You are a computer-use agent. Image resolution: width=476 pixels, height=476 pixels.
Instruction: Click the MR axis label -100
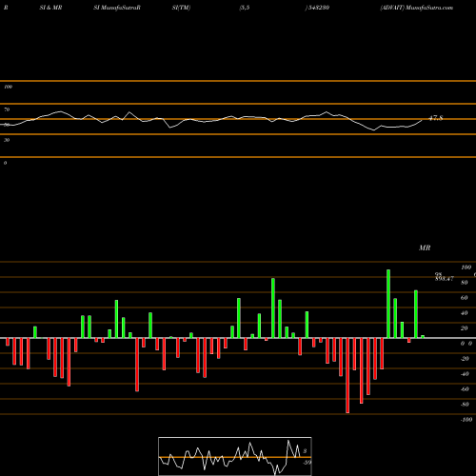(466, 420)
